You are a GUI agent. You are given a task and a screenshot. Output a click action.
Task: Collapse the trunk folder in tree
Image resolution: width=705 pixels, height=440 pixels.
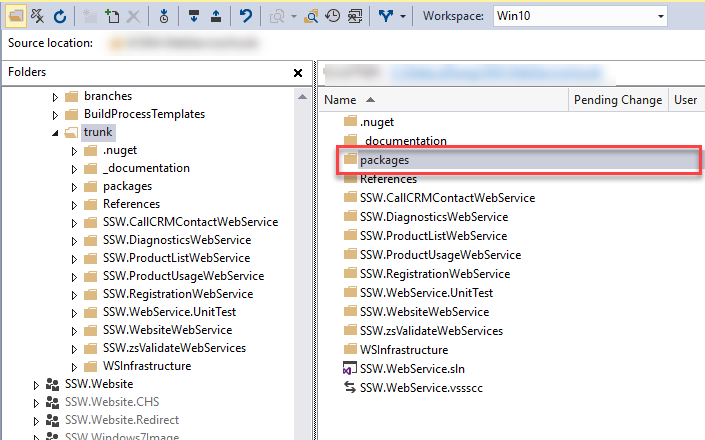coord(56,132)
